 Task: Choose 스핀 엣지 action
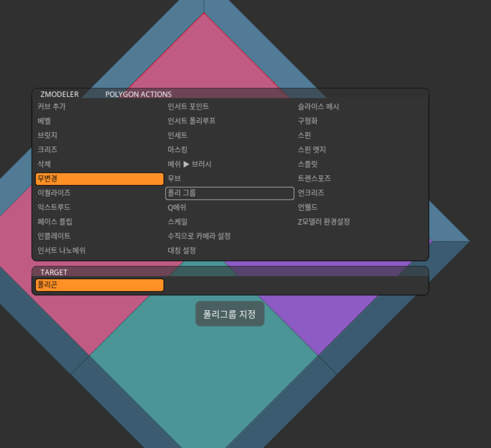click(360, 150)
